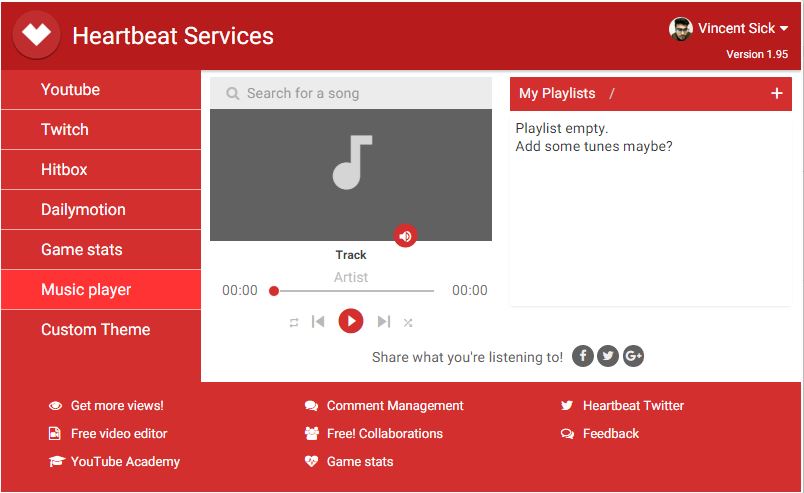Go to the Dailymotion section

(101, 210)
